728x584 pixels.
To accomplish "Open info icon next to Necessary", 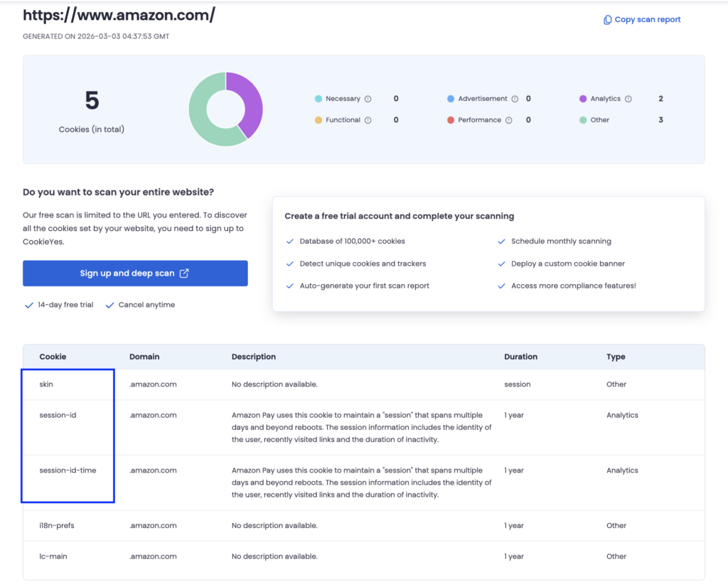I will [368, 99].
